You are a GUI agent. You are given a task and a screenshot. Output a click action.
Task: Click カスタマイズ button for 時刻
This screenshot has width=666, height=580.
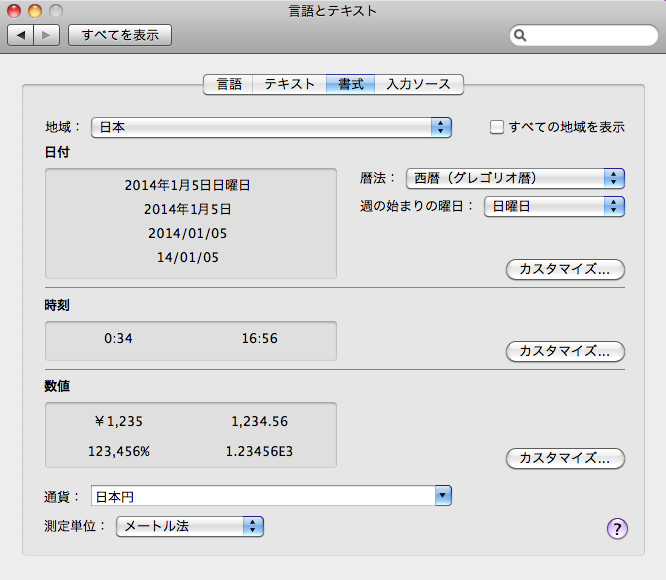coord(566,351)
